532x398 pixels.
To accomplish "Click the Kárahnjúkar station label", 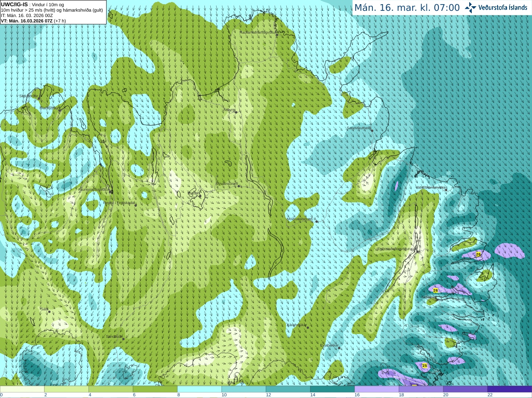I will point(297,325).
